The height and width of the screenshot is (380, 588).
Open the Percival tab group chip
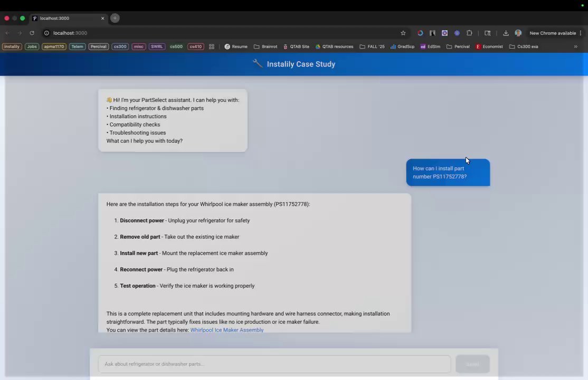(99, 46)
